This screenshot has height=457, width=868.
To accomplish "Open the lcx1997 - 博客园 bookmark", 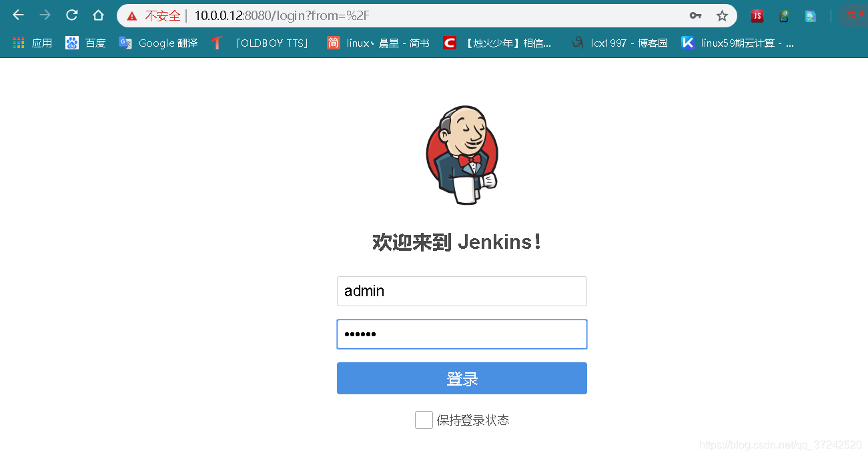I will click(620, 43).
